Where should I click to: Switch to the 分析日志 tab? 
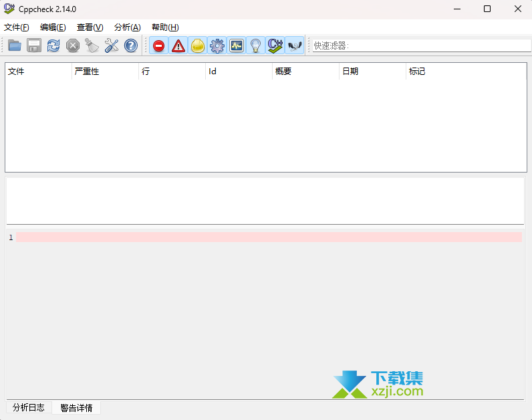coord(29,407)
